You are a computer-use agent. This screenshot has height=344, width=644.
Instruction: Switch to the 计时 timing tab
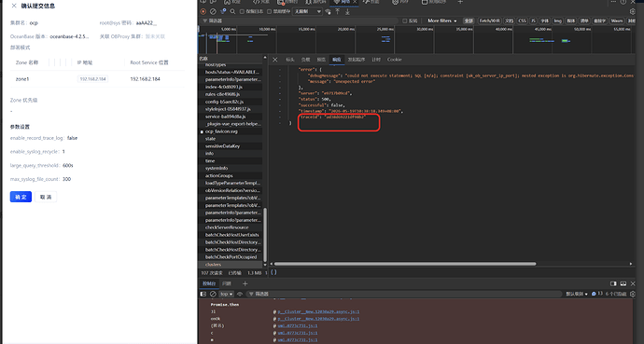[x=376, y=60]
